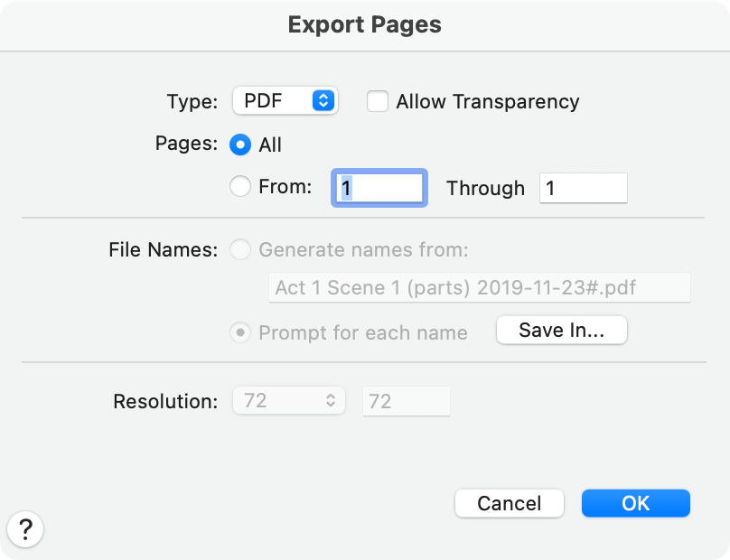Select PDF in the Type menu

coord(285,101)
